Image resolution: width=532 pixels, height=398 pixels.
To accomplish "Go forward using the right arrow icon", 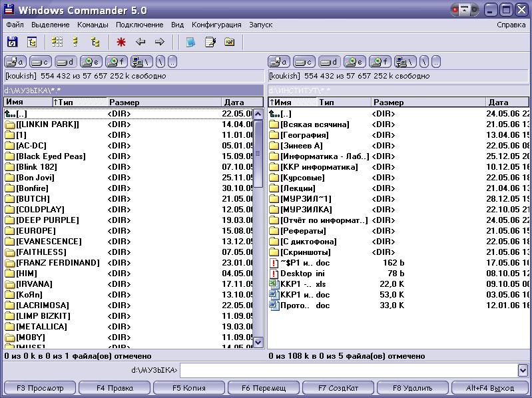I will pyautogui.click(x=160, y=42).
